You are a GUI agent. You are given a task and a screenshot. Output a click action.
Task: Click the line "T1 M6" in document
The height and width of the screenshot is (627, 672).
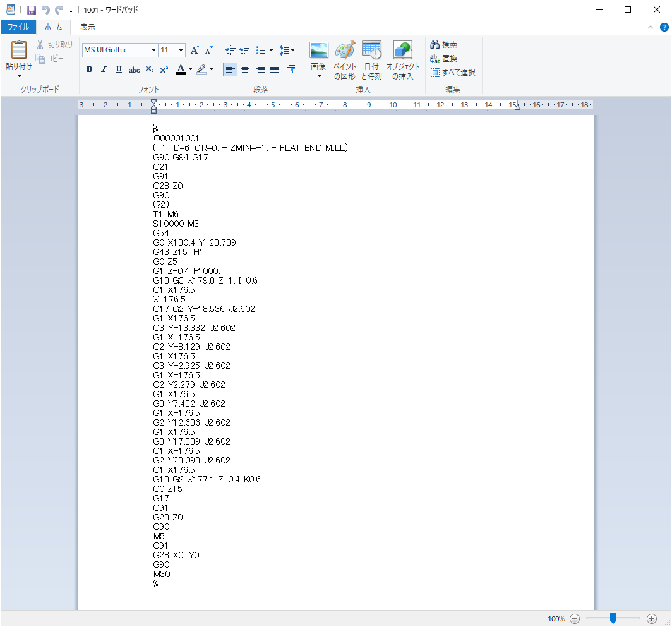(x=166, y=214)
